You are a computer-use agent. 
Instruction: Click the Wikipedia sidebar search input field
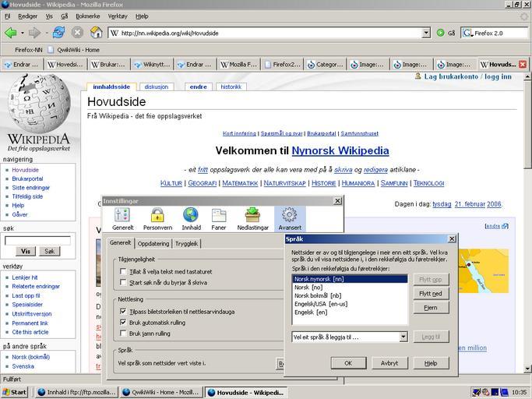pos(37,241)
